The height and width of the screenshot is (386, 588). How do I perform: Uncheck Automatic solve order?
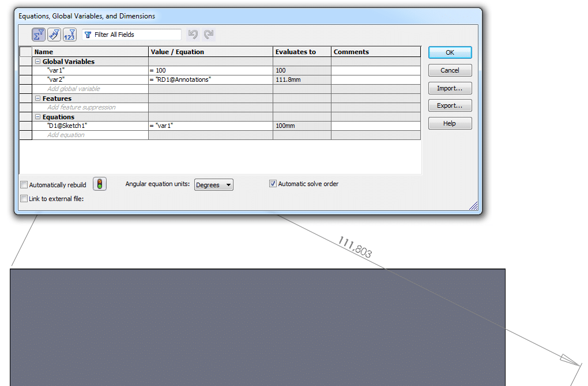(x=273, y=184)
